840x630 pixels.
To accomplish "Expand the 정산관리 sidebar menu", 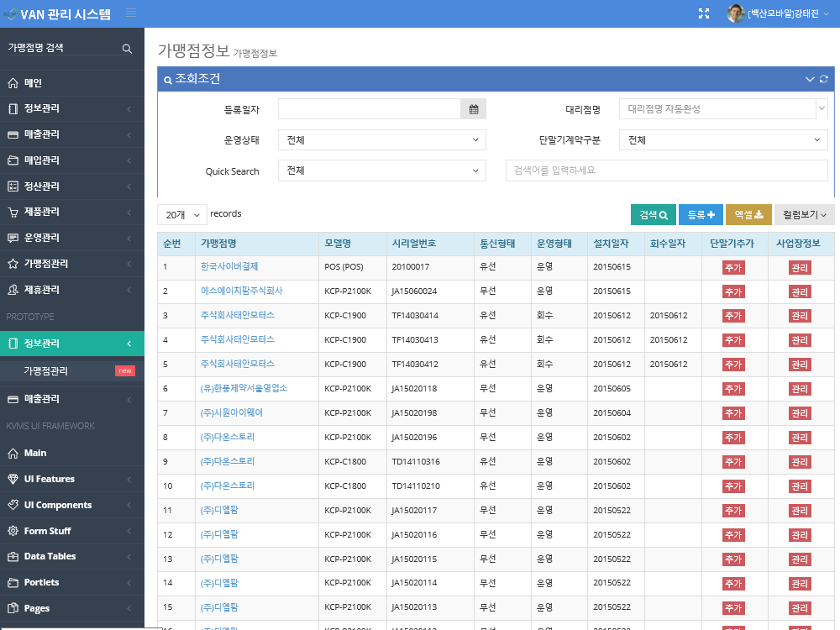I will (71, 186).
